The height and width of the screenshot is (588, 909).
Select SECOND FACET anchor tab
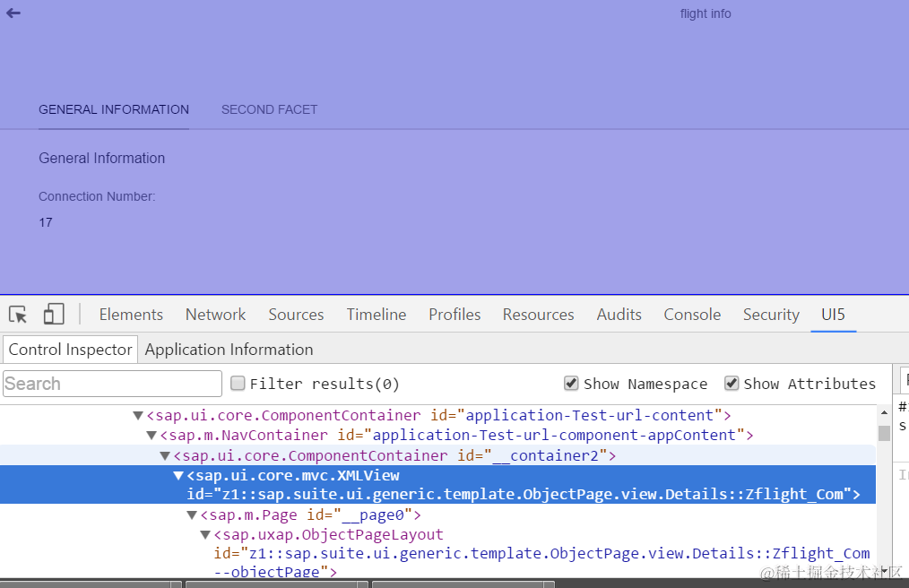pos(269,109)
